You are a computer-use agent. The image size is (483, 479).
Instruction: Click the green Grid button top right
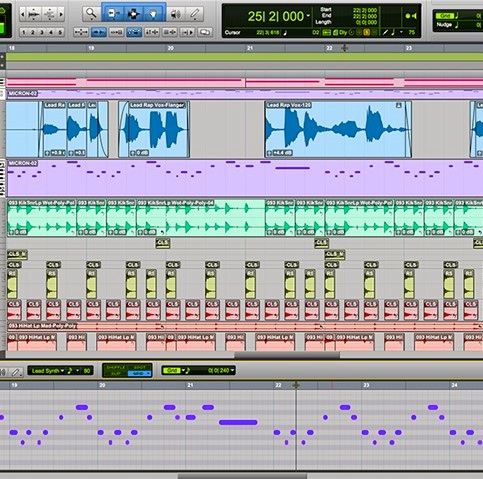[445, 15]
